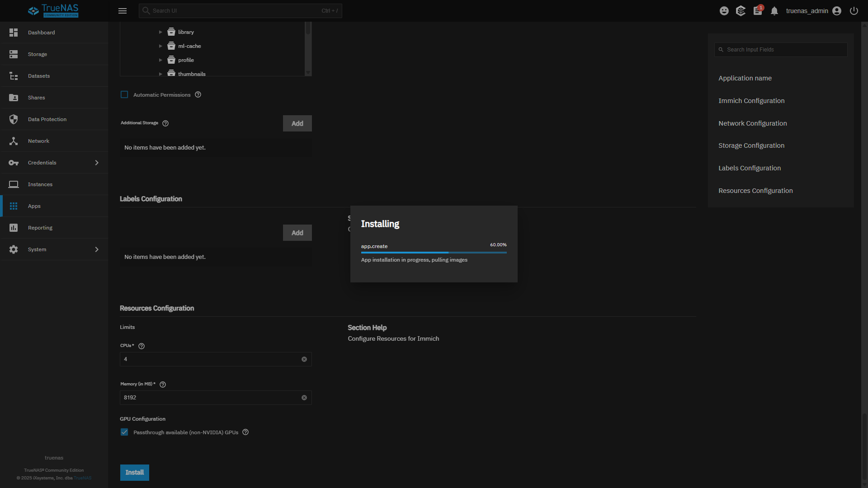The width and height of the screenshot is (868, 488).
Task: Click the Memory in MB input field
Action: [x=210, y=398]
